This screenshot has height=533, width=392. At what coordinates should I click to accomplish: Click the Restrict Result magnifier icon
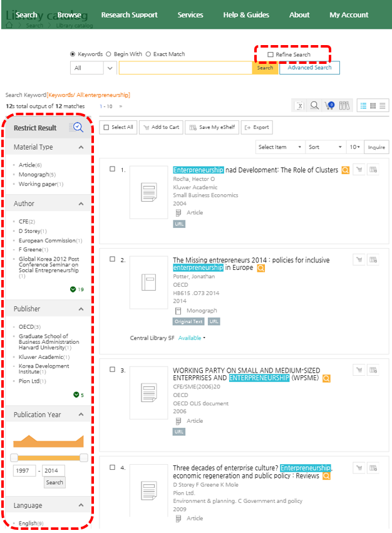[x=78, y=128]
